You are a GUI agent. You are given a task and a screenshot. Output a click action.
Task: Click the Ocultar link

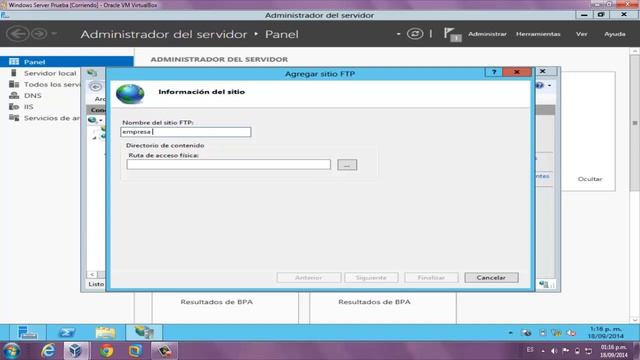click(x=590, y=179)
